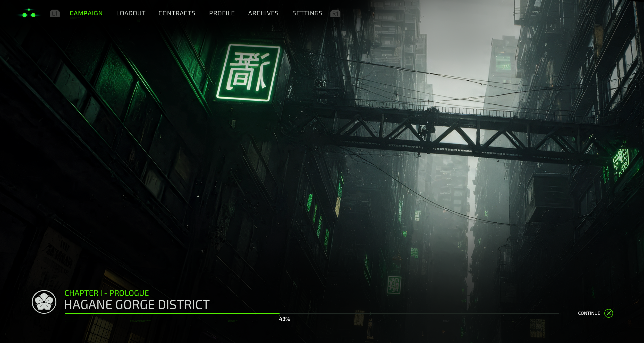Image resolution: width=644 pixels, height=343 pixels.
Task: Click the small green sign near the bottom center
Action: pos(394,285)
